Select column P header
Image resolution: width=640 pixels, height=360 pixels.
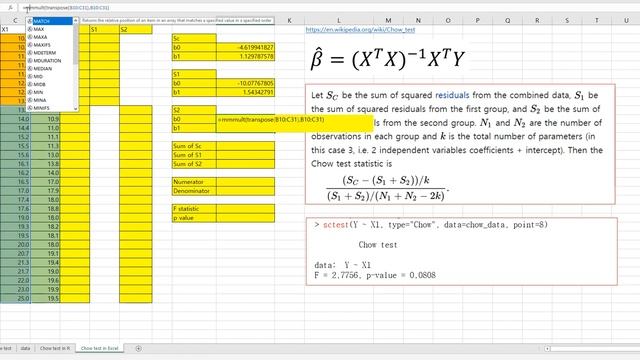click(x=478, y=20)
